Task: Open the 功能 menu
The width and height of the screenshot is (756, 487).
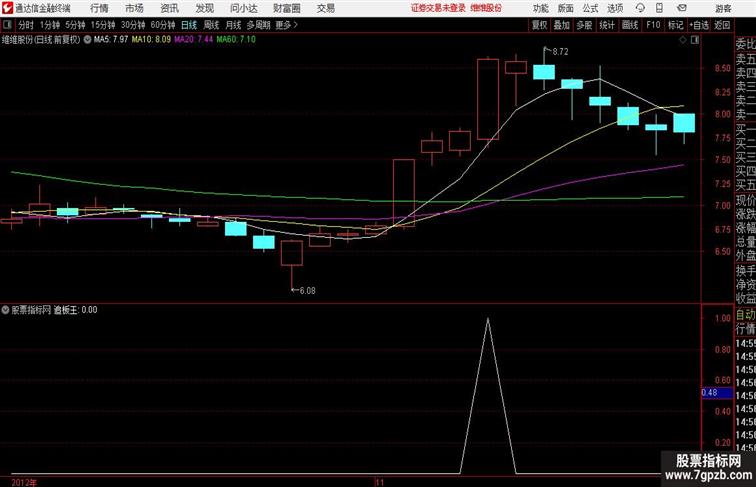Action: coord(540,8)
